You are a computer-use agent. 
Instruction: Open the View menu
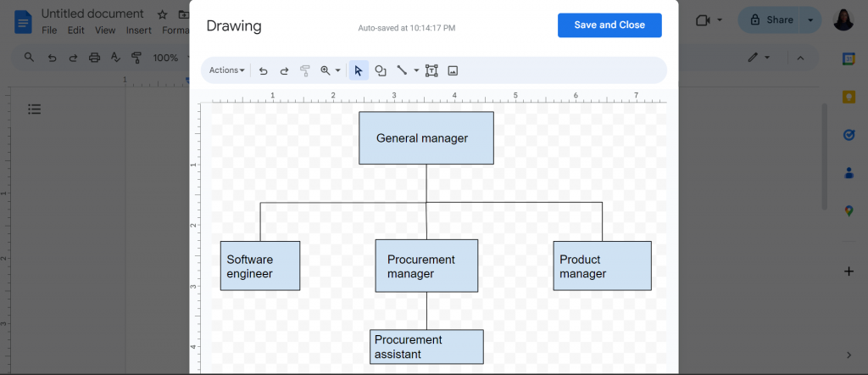(x=105, y=31)
